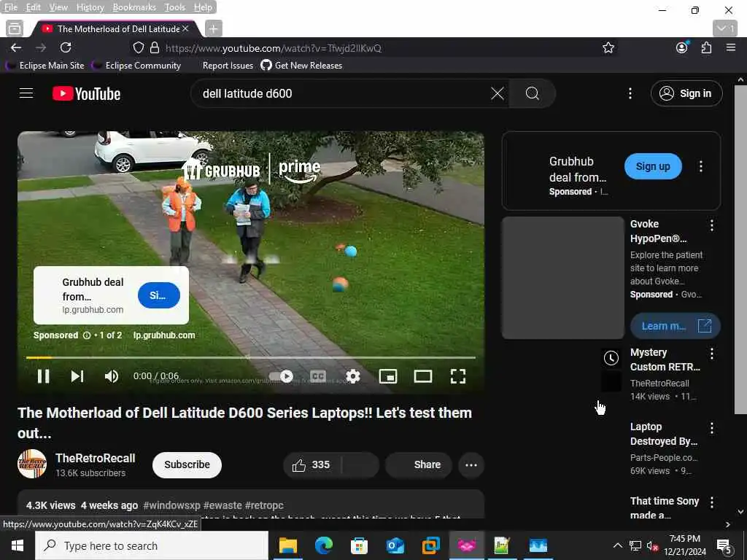Pause the video with the pause button
This screenshot has width=747, height=560.
coord(43,376)
